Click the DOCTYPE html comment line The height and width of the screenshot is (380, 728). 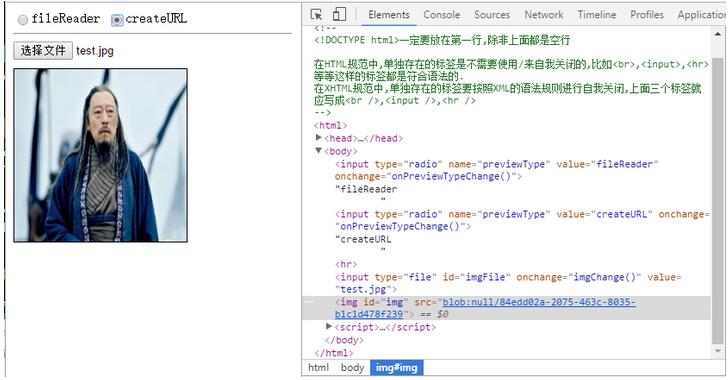[442, 40]
